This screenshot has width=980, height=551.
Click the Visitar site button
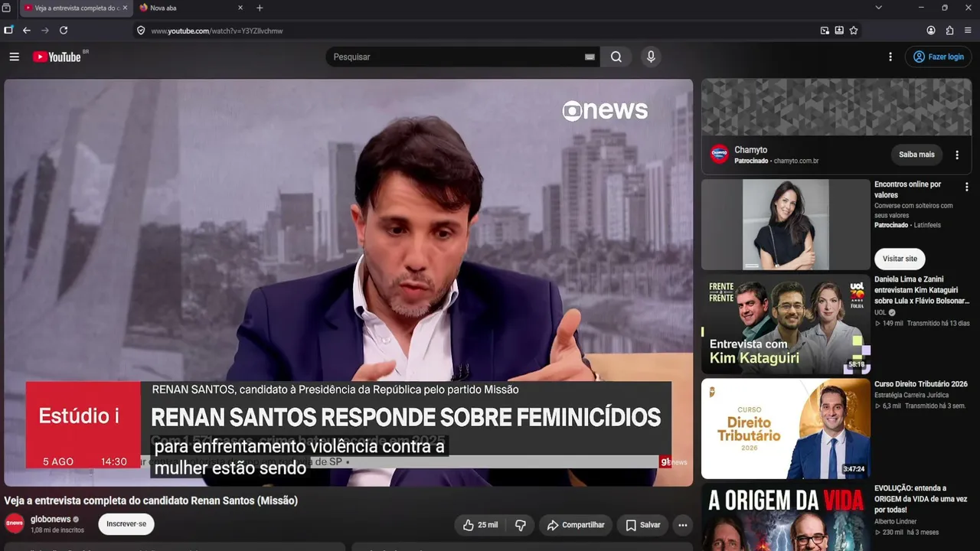(900, 259)
